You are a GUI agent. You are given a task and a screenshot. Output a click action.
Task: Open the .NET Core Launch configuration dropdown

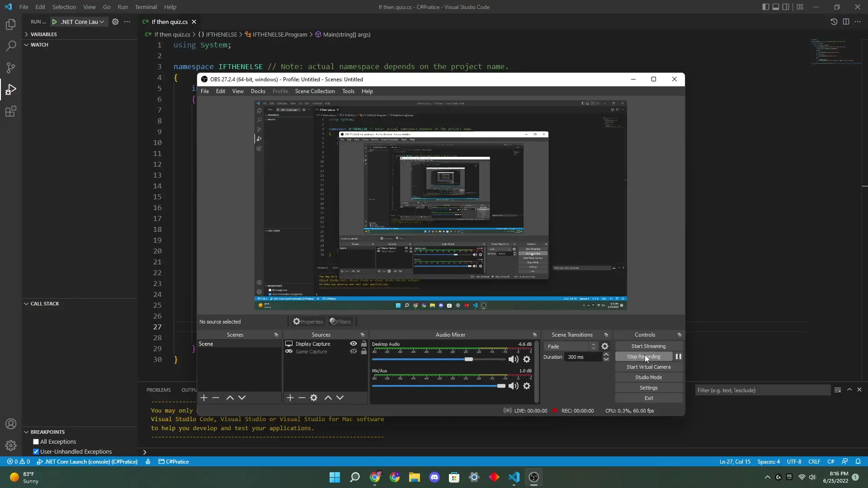click(101, 22)
